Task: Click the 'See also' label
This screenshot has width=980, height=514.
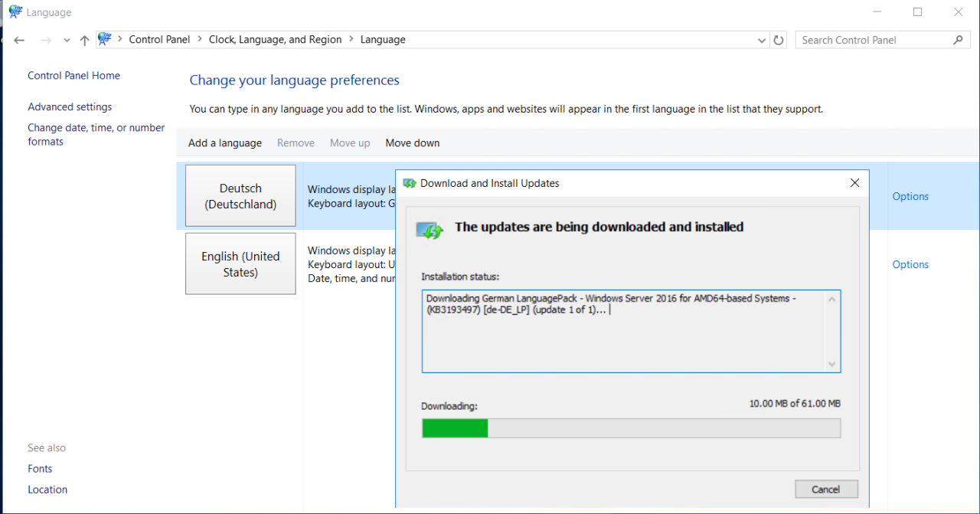Action: point(47,448)
